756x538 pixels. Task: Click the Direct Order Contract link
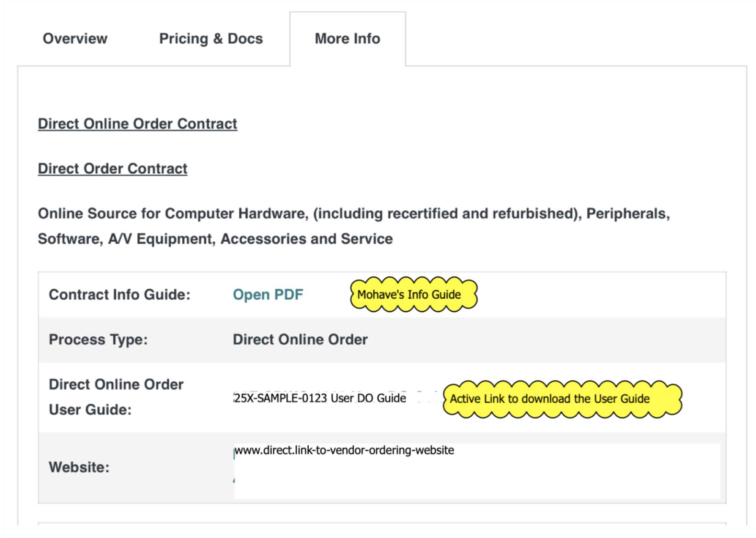coord(112,169)
